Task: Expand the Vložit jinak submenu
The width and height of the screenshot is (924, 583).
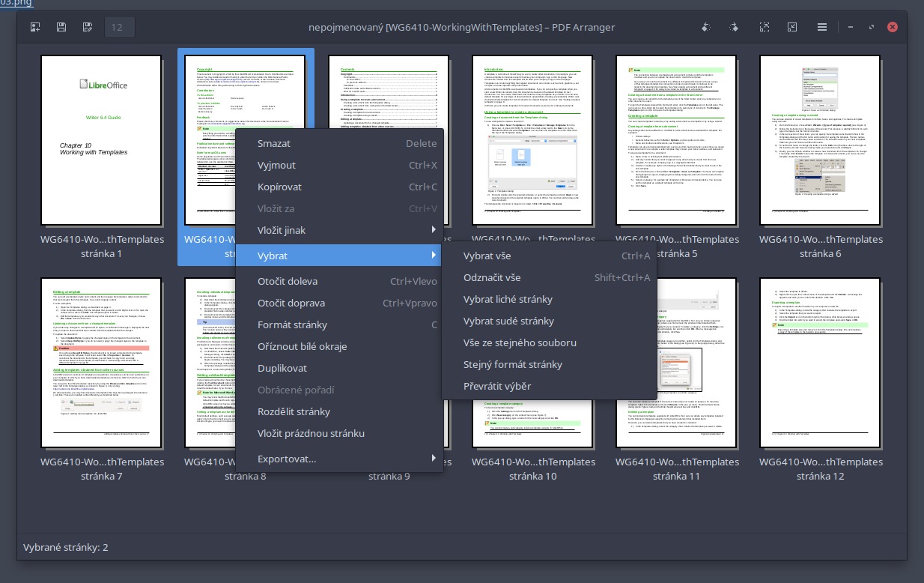Action: click(x=340, y=230)
